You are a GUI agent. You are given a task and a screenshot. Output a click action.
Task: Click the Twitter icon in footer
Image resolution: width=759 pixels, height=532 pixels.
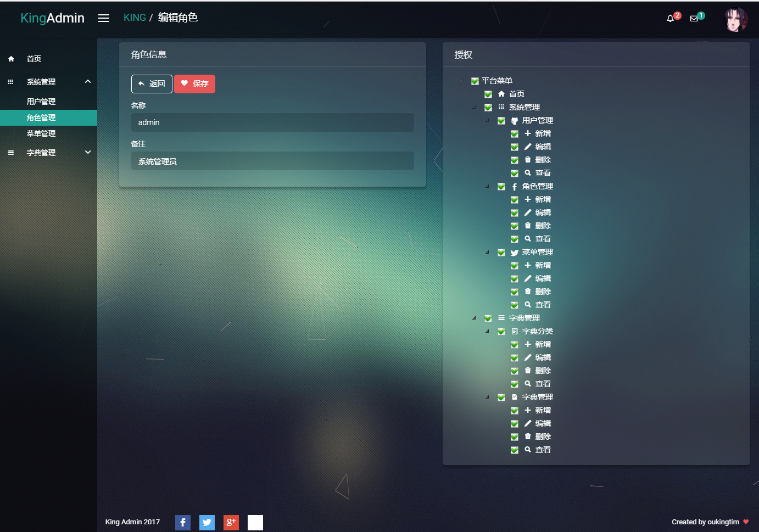[x=207, y=523]
